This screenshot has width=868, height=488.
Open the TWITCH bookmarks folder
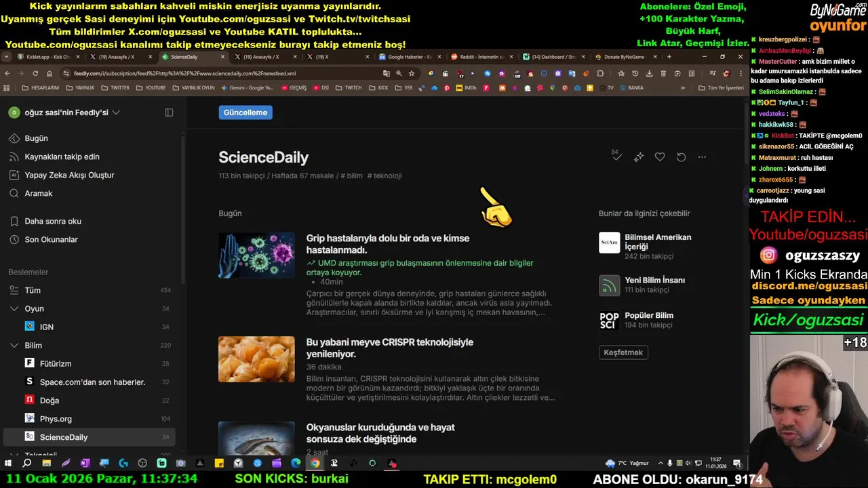pos(349,87)
